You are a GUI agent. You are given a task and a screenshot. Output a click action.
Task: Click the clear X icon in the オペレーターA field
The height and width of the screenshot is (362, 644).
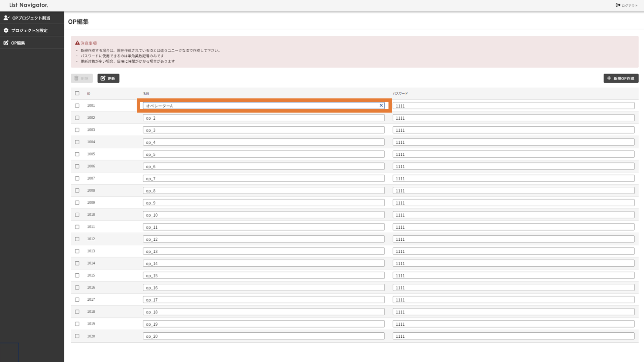tap(381, 105)
